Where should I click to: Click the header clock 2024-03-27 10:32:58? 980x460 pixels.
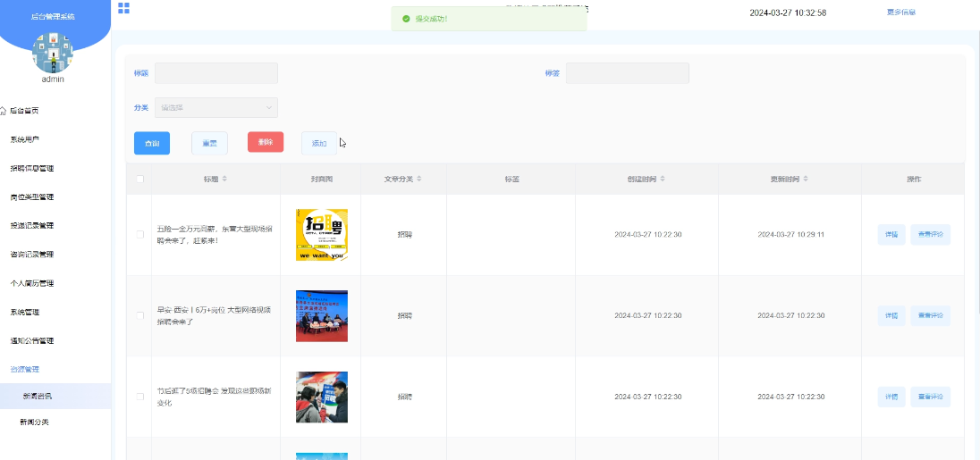point(788,13)
